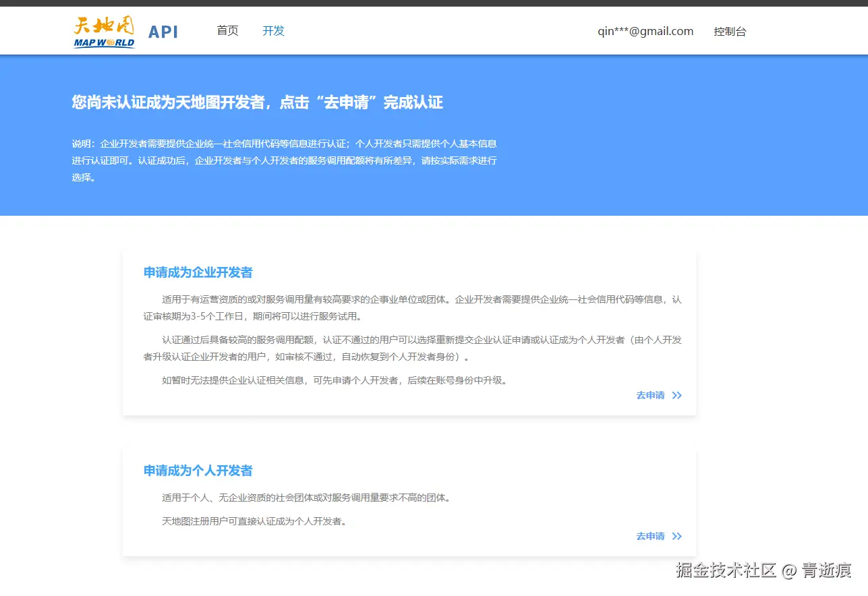
Task: Click the paragraph starting 适用于有运营资质的
Action: [x=413, y=307]
